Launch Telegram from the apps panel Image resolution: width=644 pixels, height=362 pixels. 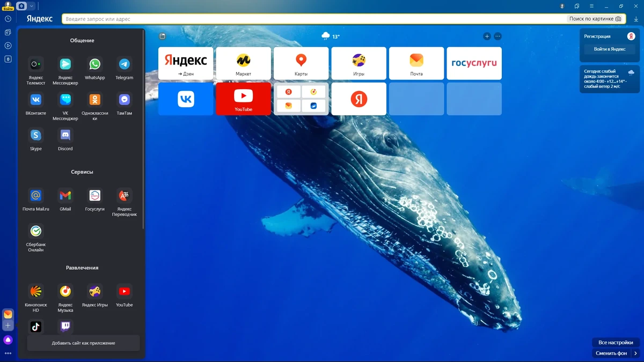[x=125, y=64]
